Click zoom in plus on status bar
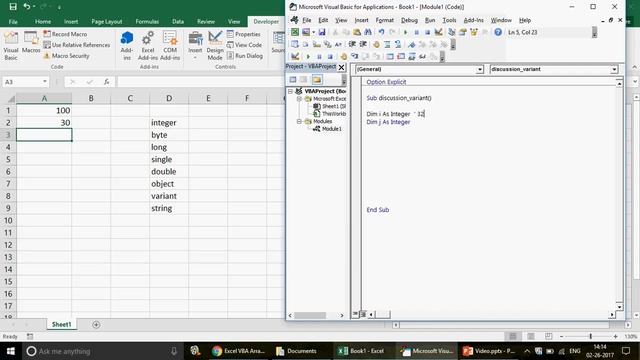Viewport: 640px width, 360px height. (x=616, y=336)
